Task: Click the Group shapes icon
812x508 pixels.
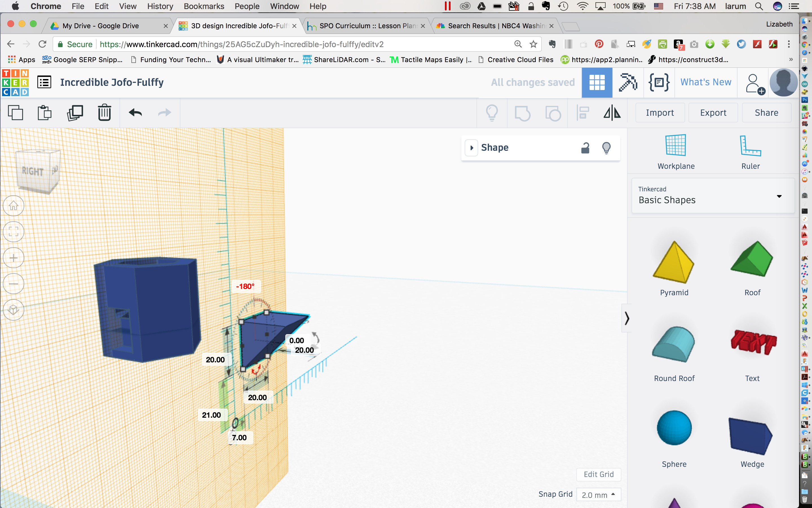Action: point(522,113)
